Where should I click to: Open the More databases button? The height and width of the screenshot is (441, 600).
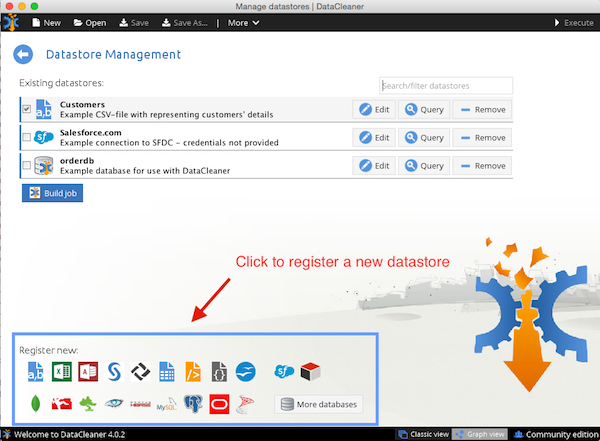tap(318, 404)
